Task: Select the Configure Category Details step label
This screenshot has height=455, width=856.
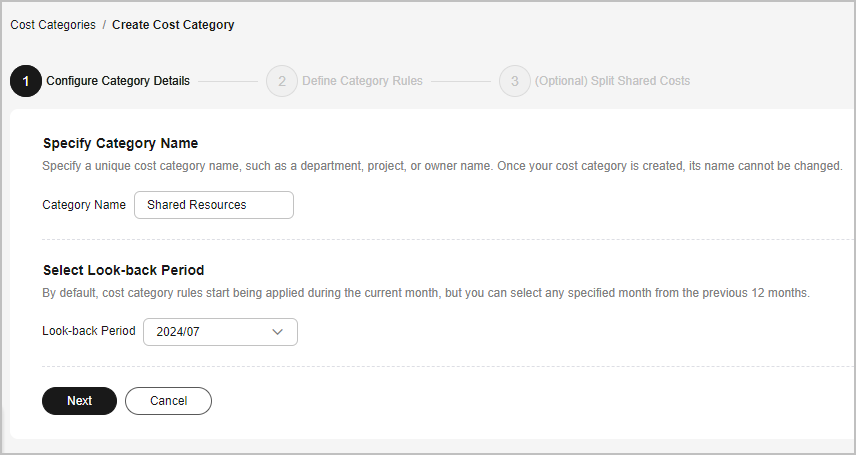Action: [118, 81]
